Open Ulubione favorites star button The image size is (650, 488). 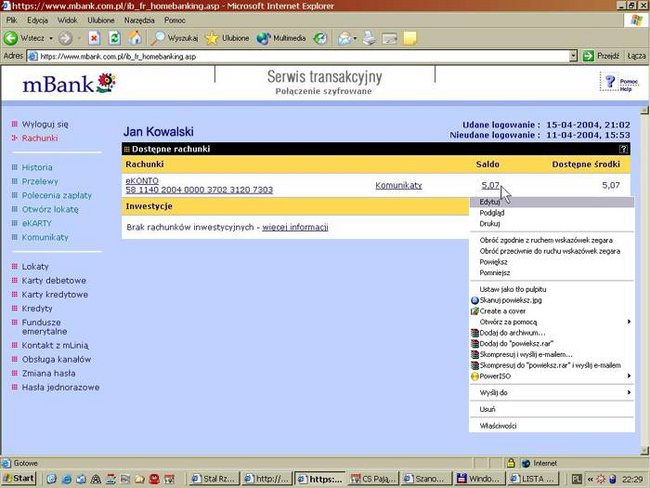pos(226,38)
